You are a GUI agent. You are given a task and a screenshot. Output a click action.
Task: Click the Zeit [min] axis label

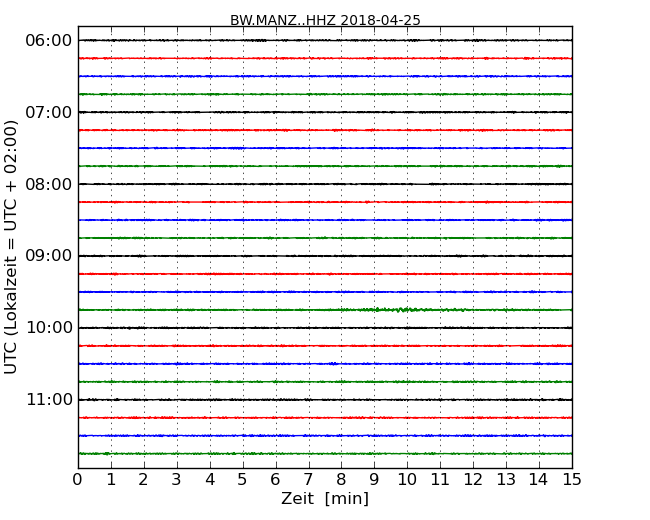pos(325,498)
